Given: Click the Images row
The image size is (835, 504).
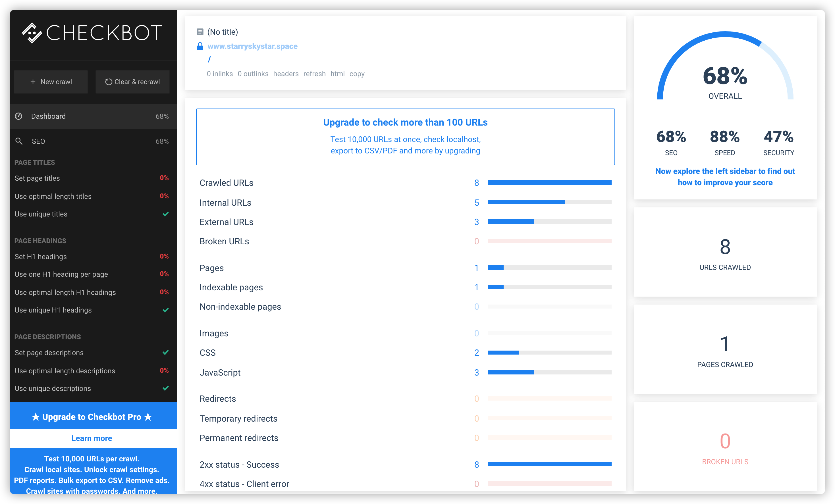Looking at the screenshot, I should (405, 333).
